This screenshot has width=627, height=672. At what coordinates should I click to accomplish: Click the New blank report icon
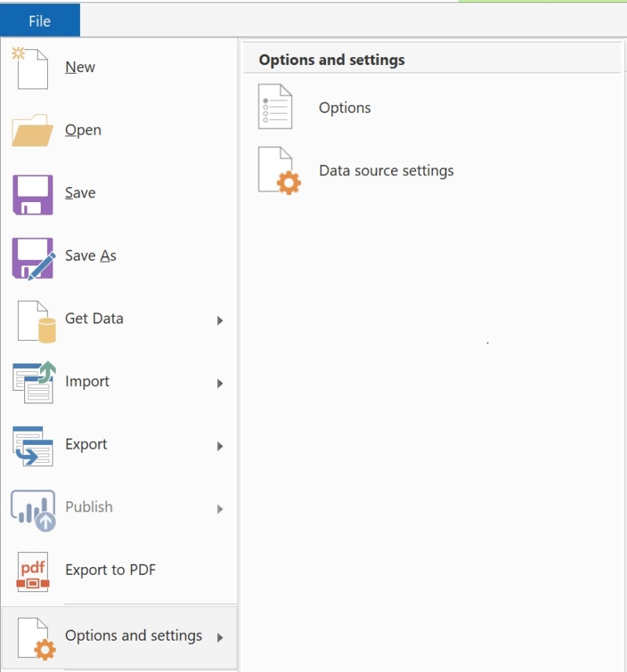[x=32, y=68]
